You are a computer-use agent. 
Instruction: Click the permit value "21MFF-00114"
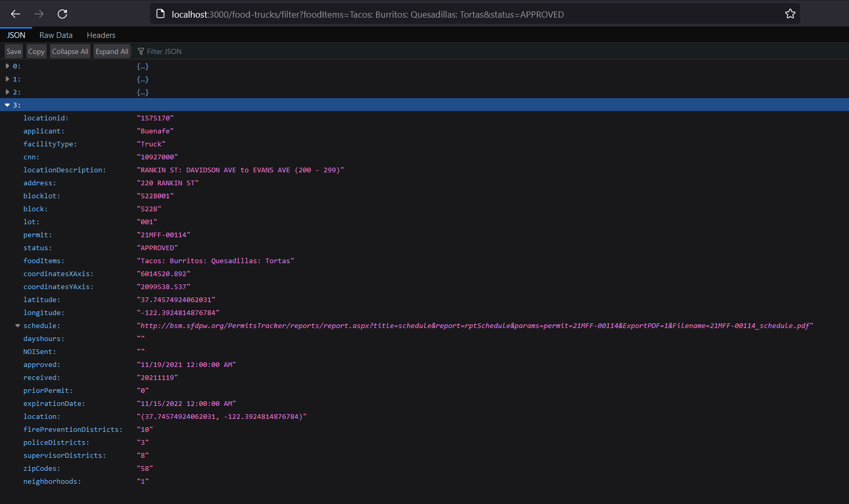click(164, 235)
